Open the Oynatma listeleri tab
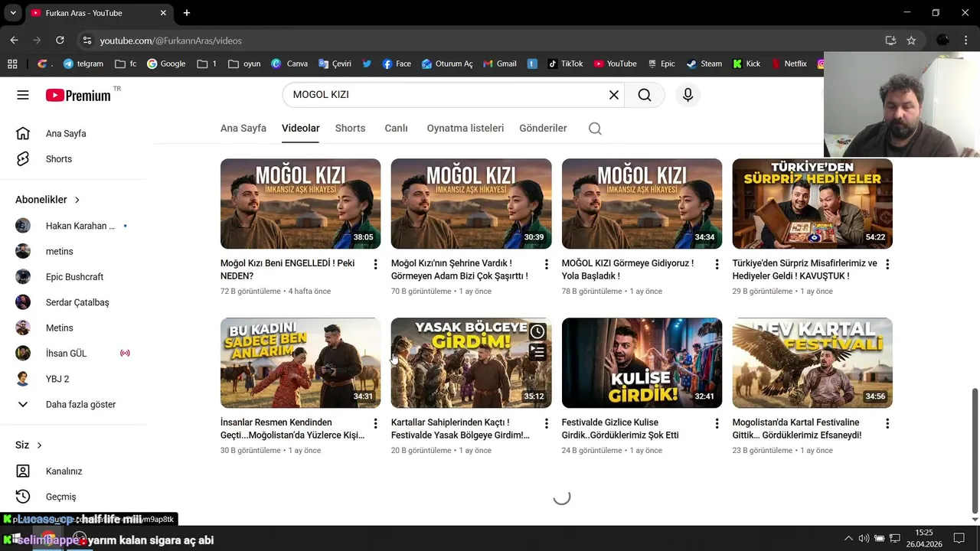This screenshot has height=551, width=980. coord(465,129)
